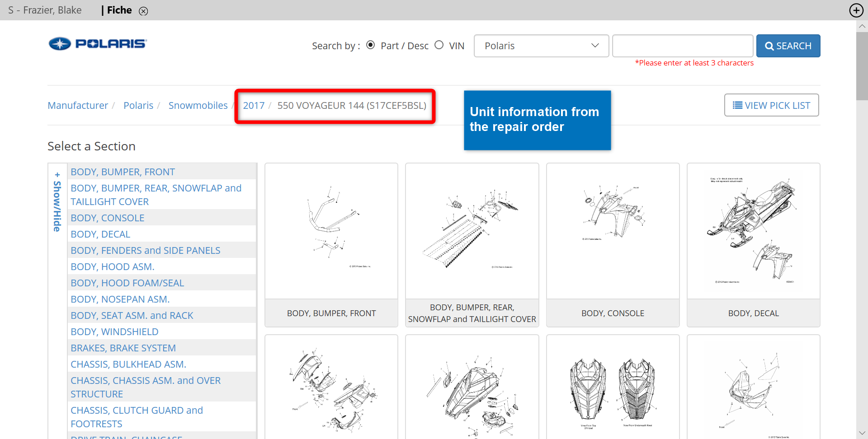The height and width of the screenshot is (439, 868).
Task: Open BODY, WINDSHIELD entry
Action: pyautogui.click(x=114, y=332)
